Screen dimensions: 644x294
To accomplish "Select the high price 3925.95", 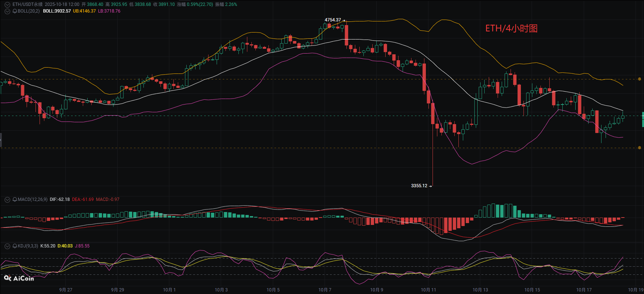I will 119,4.
